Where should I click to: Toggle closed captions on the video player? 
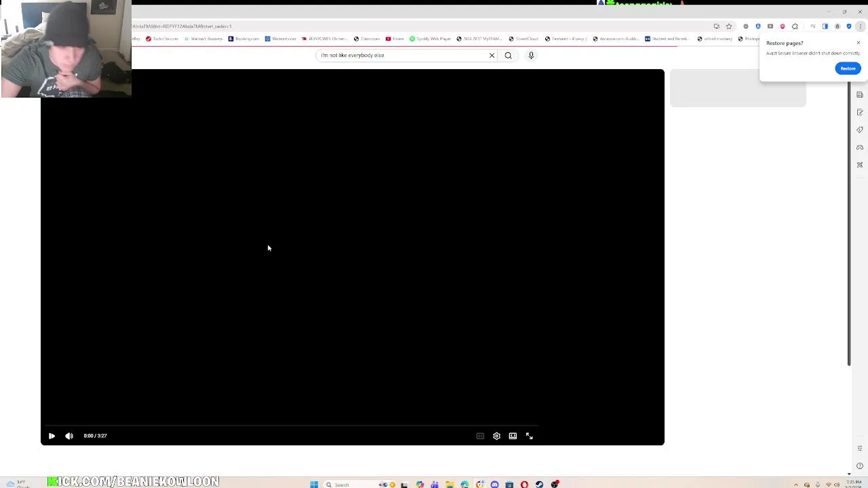[480, 436]
